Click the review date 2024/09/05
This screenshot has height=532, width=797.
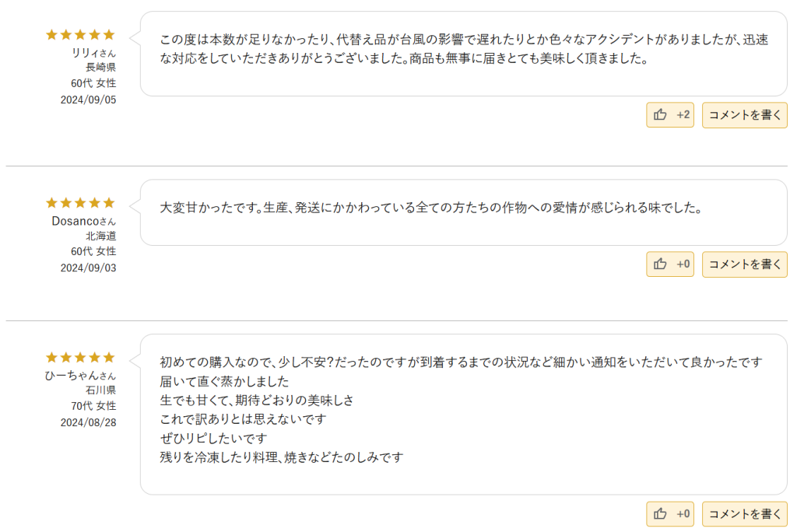(89, 100)
